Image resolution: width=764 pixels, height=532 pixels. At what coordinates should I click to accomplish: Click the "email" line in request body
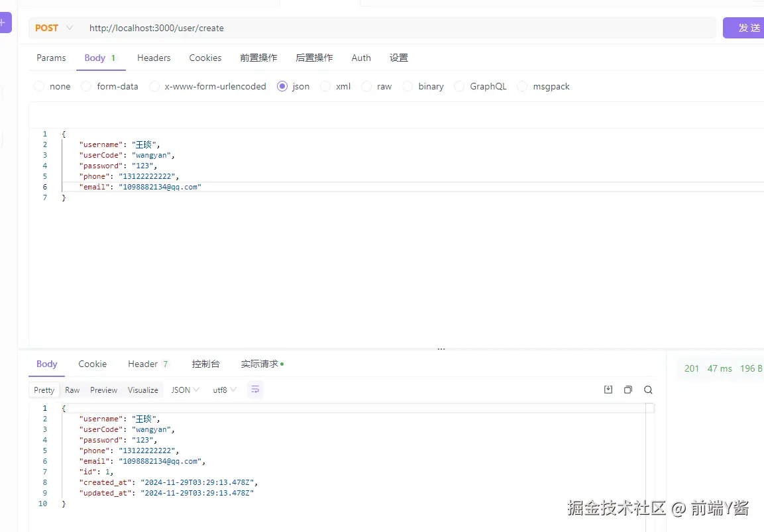coord(140,187)
